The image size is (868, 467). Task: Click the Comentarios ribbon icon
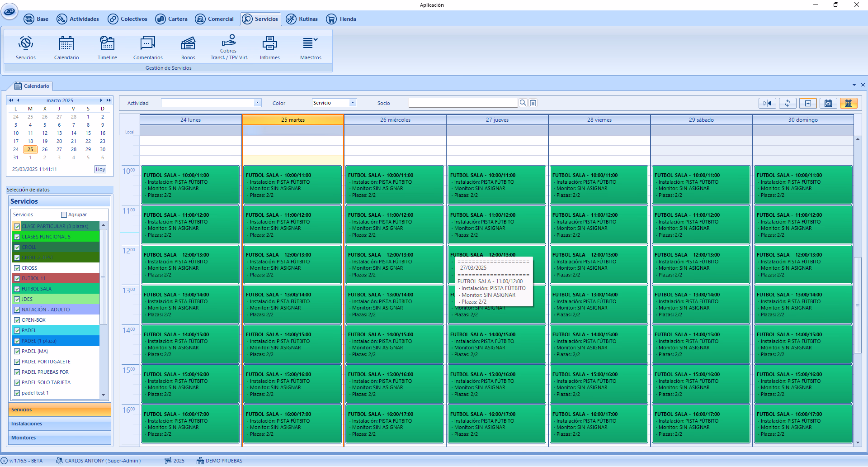coord(148,48)
